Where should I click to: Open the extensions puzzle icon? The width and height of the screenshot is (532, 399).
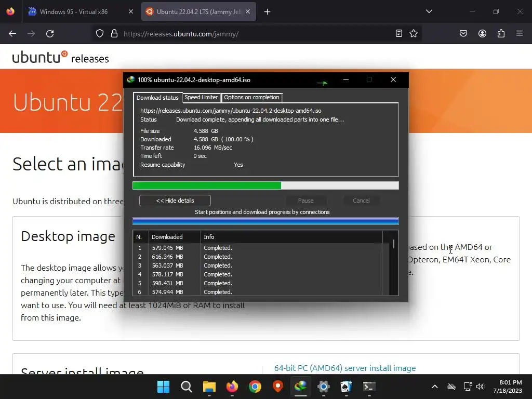pyautogui.click(x=501, y=33)
